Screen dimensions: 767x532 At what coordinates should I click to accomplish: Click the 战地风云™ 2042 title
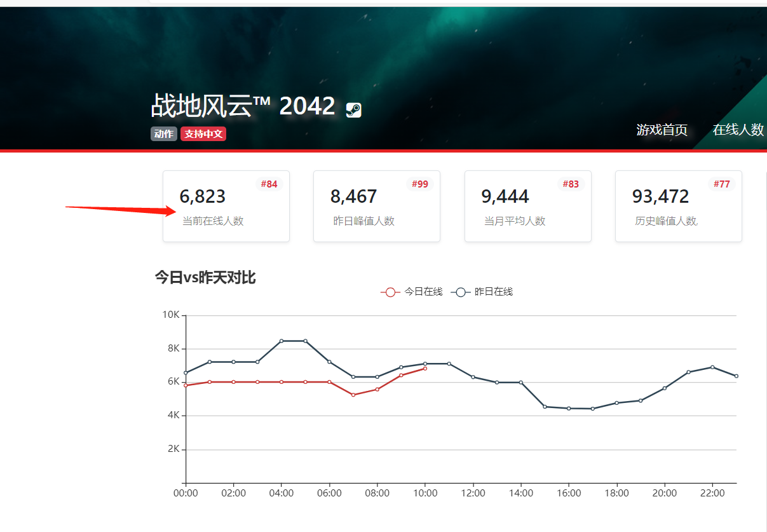click(x=243, y=106)
